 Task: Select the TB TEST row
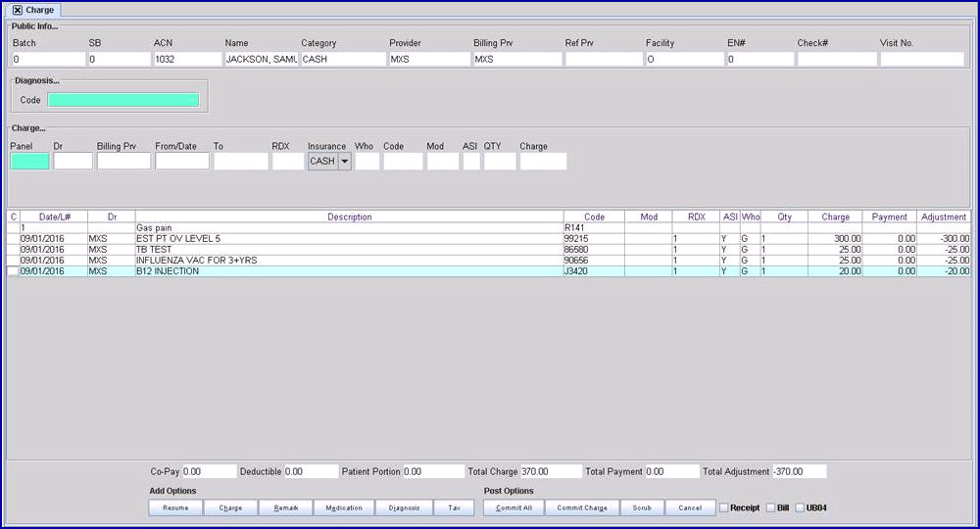[489, 249]
